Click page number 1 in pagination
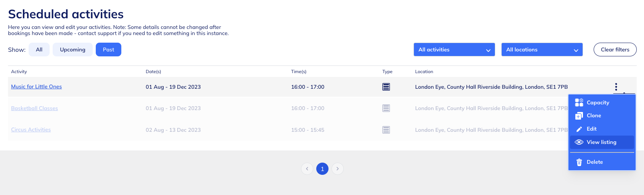The width and height of the screenshot is (644, 195). coord(322,169)
